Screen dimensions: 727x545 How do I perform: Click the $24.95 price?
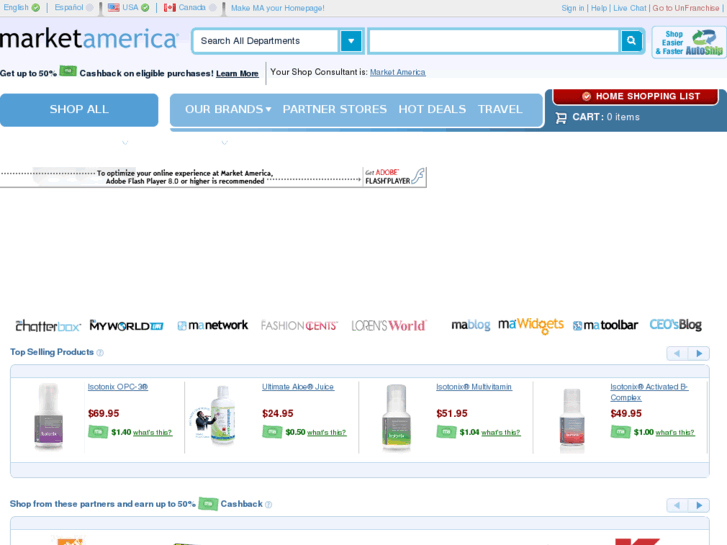(x=278, y=413)
